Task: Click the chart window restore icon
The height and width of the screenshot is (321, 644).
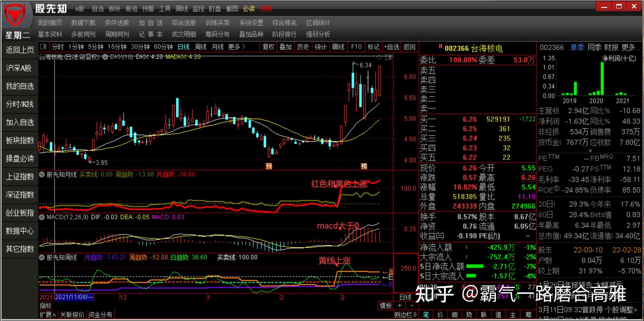Action: (388, 57)
